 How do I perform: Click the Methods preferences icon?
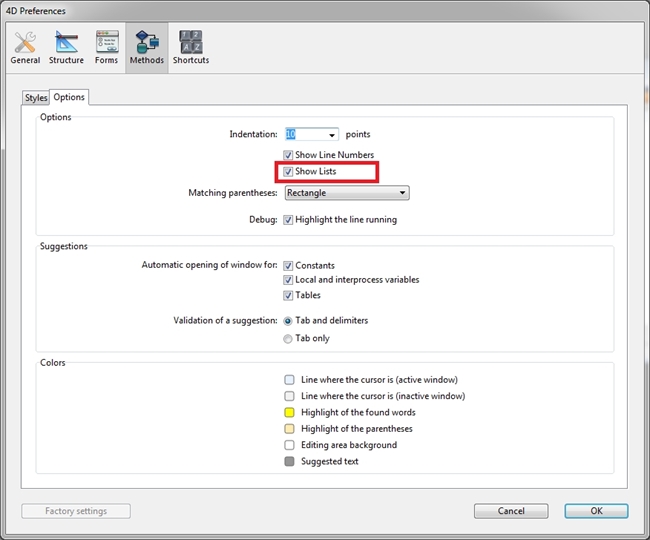tap(146, 48)
